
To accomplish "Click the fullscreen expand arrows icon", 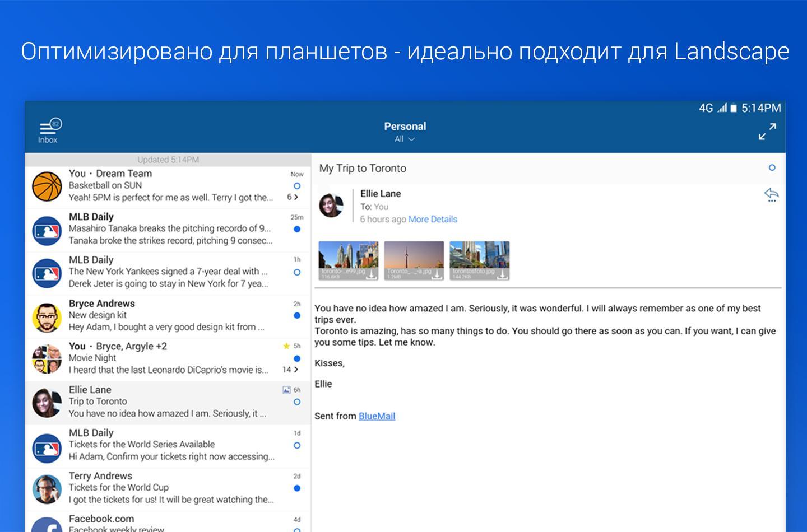I will pos(767,132).
